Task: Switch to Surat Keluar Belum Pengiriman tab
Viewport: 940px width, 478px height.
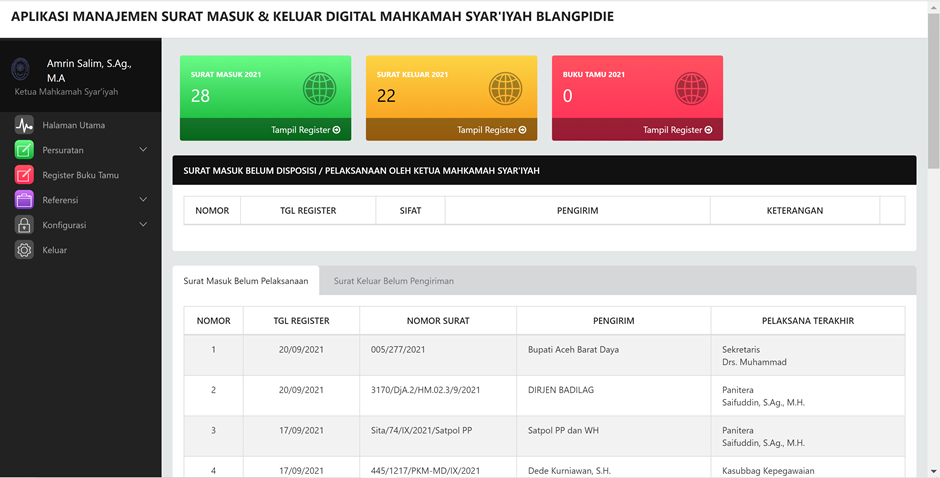Action: [x=393, y=281]
